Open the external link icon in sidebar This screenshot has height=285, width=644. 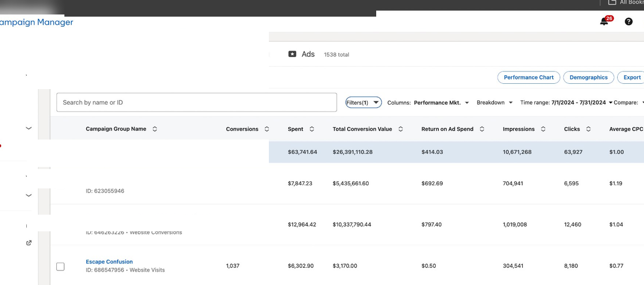click(29, 243)
